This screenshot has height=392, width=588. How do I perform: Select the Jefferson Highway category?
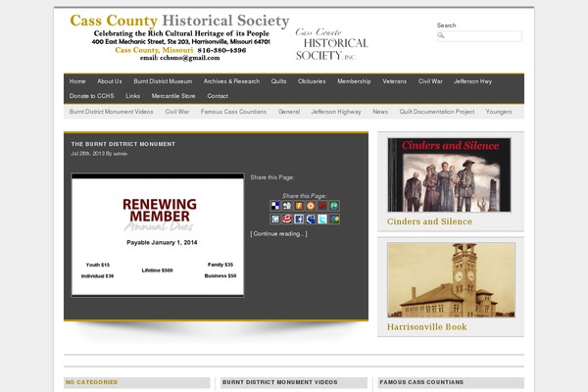click(336, 112)
